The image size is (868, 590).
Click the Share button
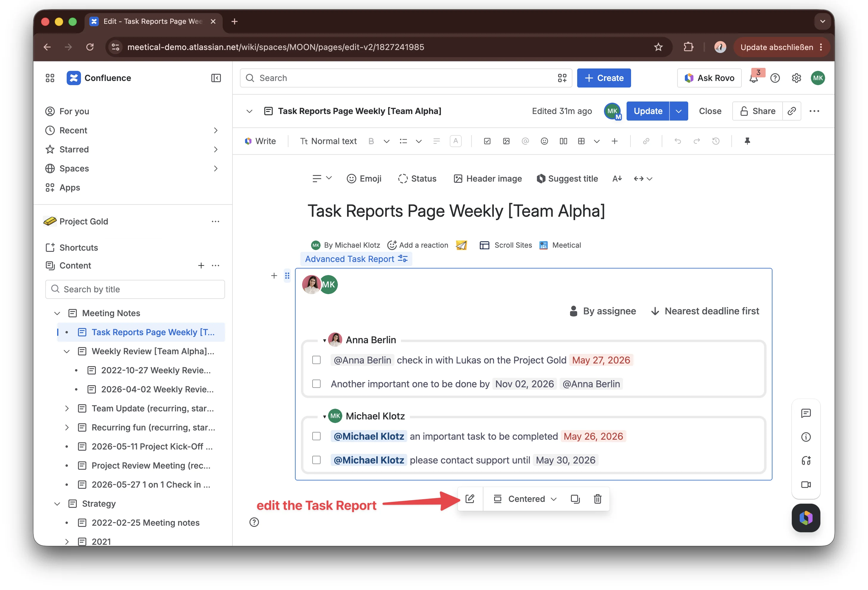[x=758, y=111]
